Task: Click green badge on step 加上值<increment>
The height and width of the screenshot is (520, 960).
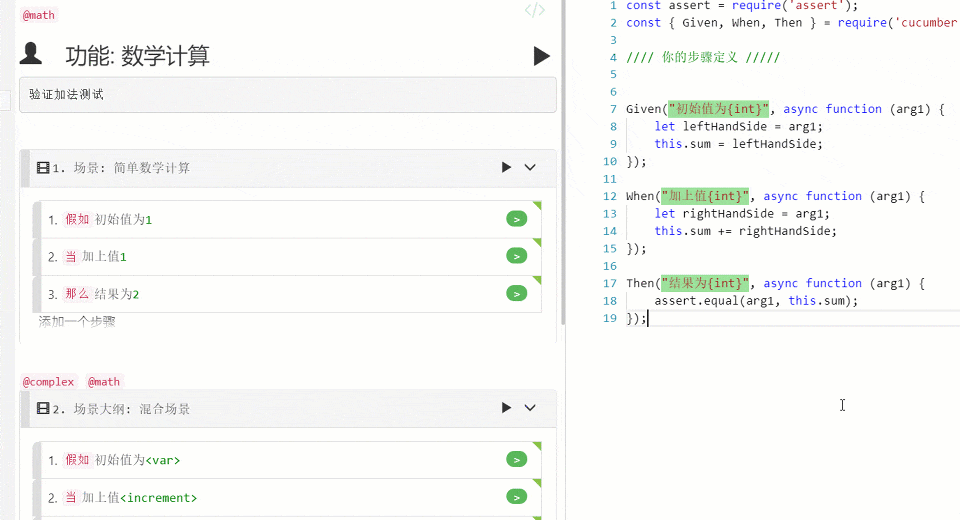Action: point(516,497)
